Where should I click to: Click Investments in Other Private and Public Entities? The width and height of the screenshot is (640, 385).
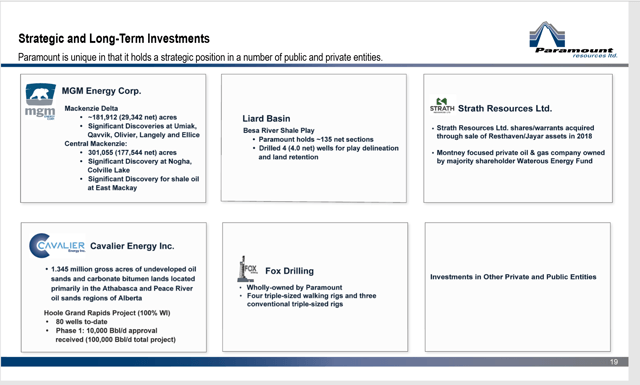(513, 277)
